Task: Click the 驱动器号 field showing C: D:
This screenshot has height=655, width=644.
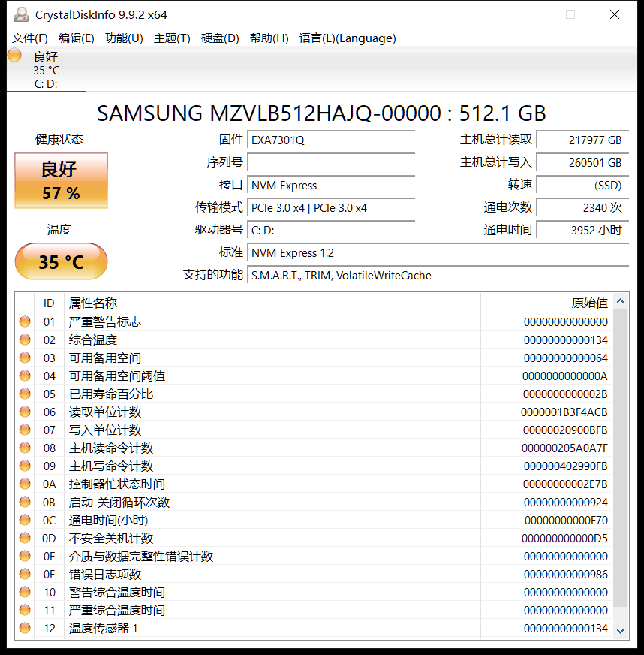Action: pos(331,230)
